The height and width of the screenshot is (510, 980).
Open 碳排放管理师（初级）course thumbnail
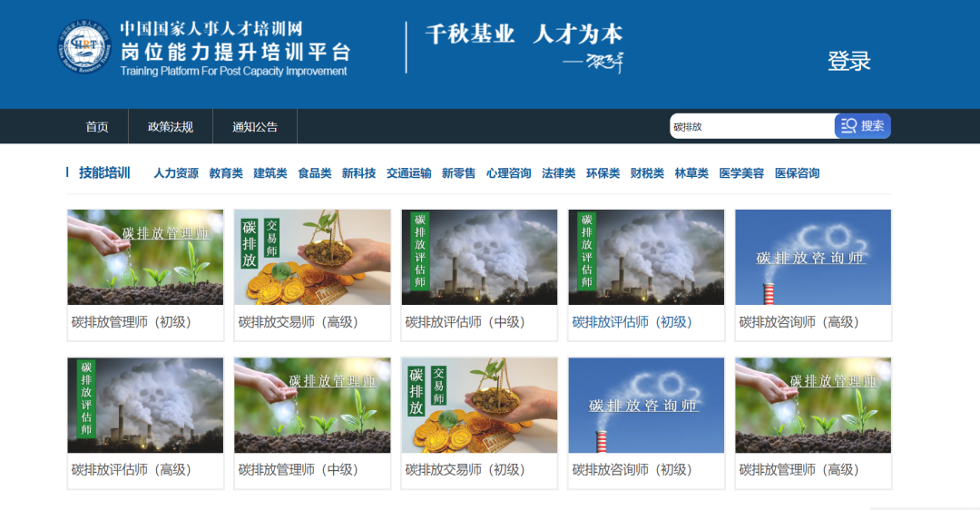tap(145, 258)
